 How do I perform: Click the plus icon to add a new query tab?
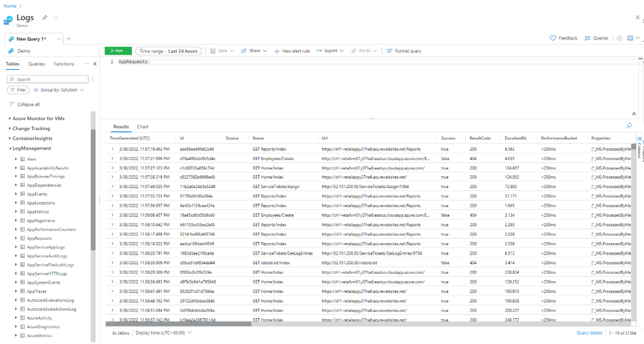pos(69,38)
